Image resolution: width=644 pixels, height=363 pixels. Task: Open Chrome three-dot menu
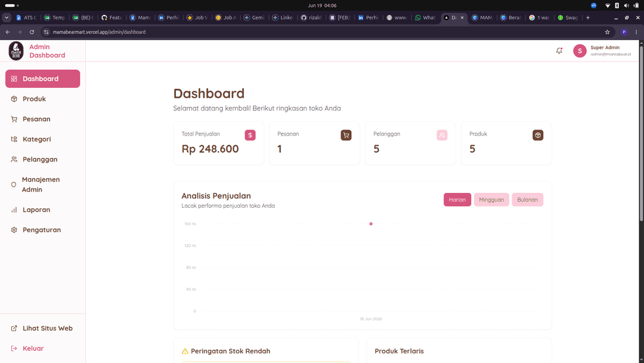(x=636, y=32)
